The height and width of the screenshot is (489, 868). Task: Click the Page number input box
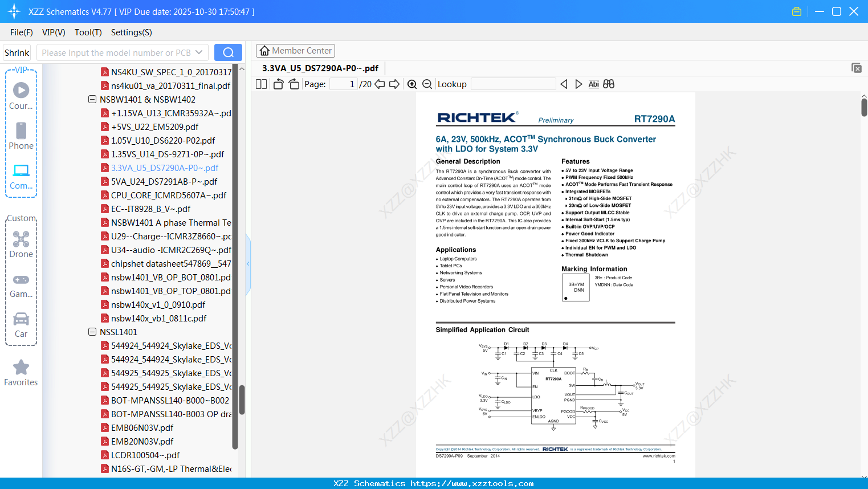[x=343, y=84]
